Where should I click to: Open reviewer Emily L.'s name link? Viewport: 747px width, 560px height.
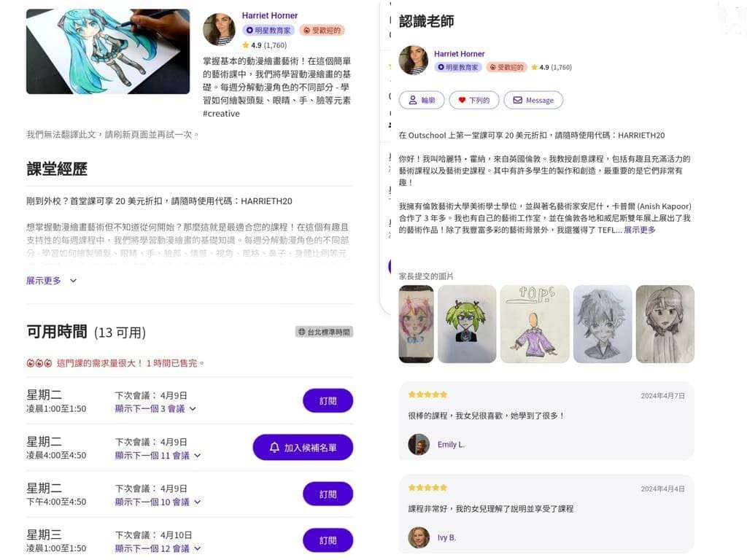point(451,444)
